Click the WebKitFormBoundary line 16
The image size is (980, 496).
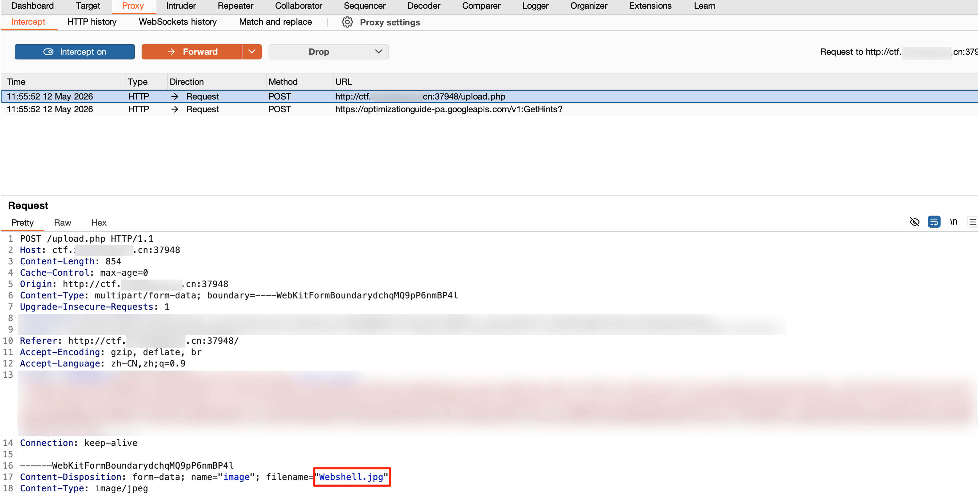127,466
